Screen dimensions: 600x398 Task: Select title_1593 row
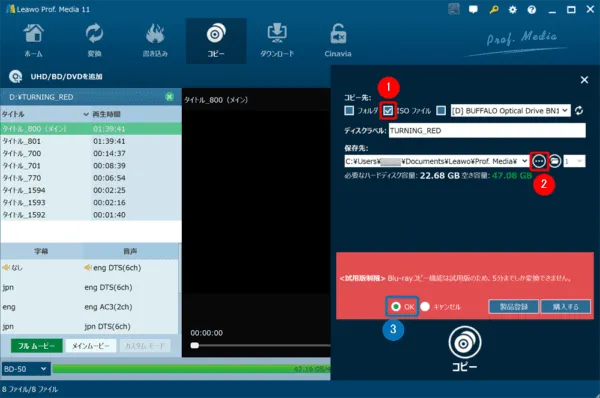pos(91,202)
